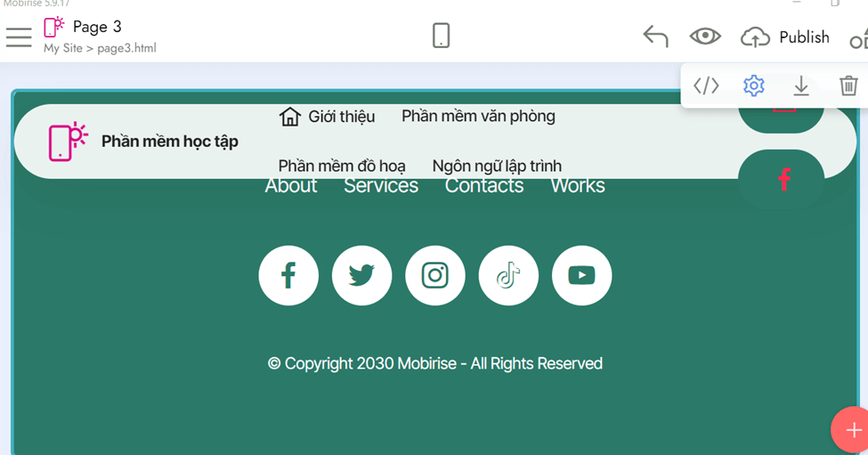
Task: Click the copyright text in footer
Action: coord(434,363)
